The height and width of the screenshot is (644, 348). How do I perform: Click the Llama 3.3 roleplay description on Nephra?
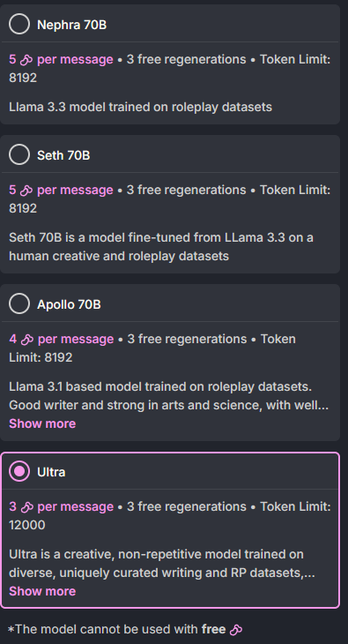[x=140, y=108]
